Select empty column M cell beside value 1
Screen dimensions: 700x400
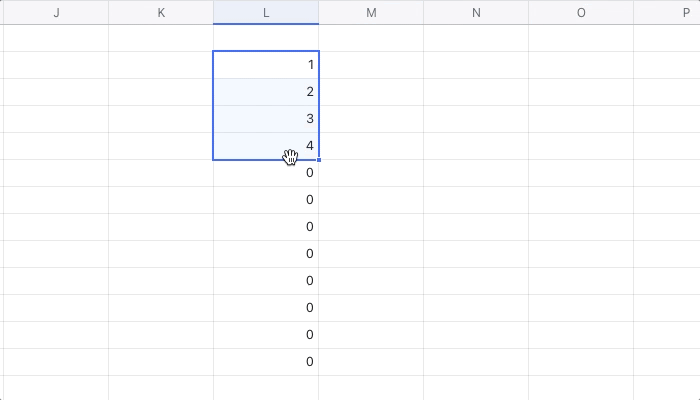pos(371,65)
